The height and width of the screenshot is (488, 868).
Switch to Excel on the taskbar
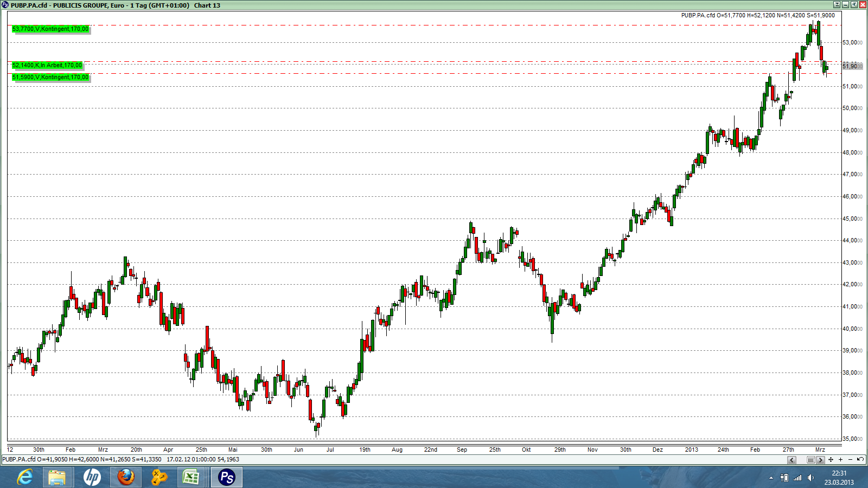pyautogui.click(x=190, y=477)
